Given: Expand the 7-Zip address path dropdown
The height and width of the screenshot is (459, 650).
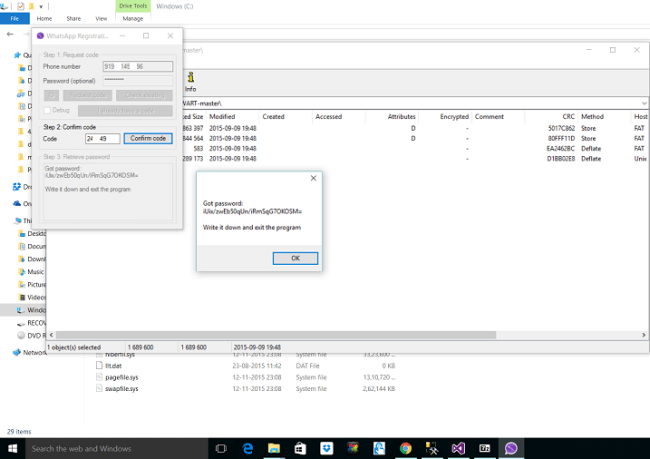Looking at the screenshot, I should tap(644, 103).
